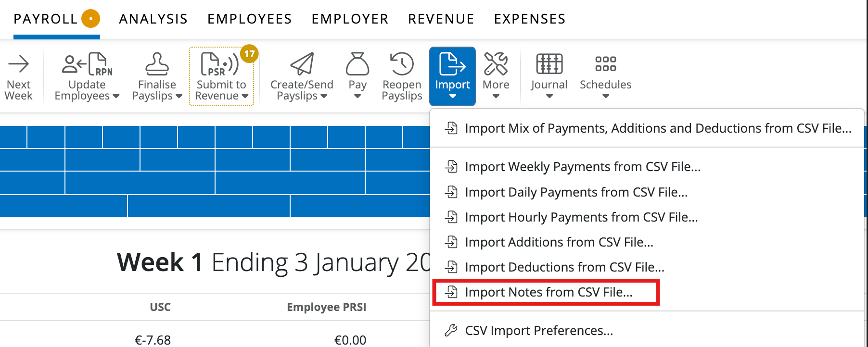Screen dimensions: 868x347
Task: Click the orange dot beside PAYROLL
Action: (x=89, y=18)
